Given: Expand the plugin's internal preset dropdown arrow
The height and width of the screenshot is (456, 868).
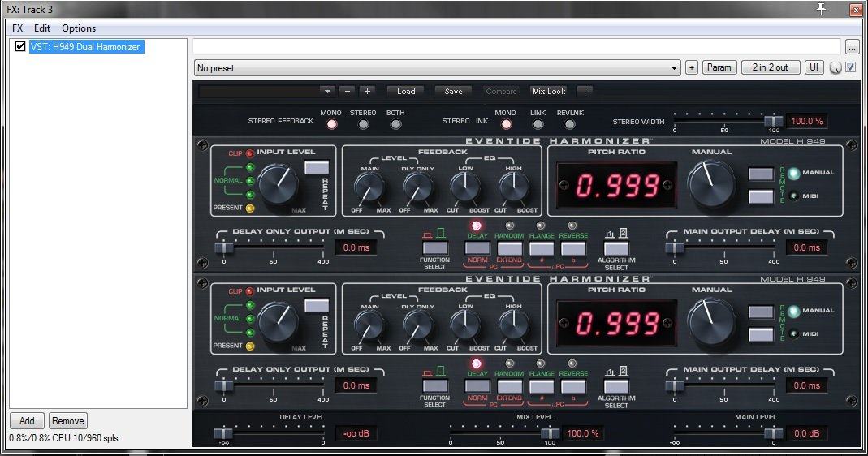Looking at the screenshot, I should click(x=326, y=92).
